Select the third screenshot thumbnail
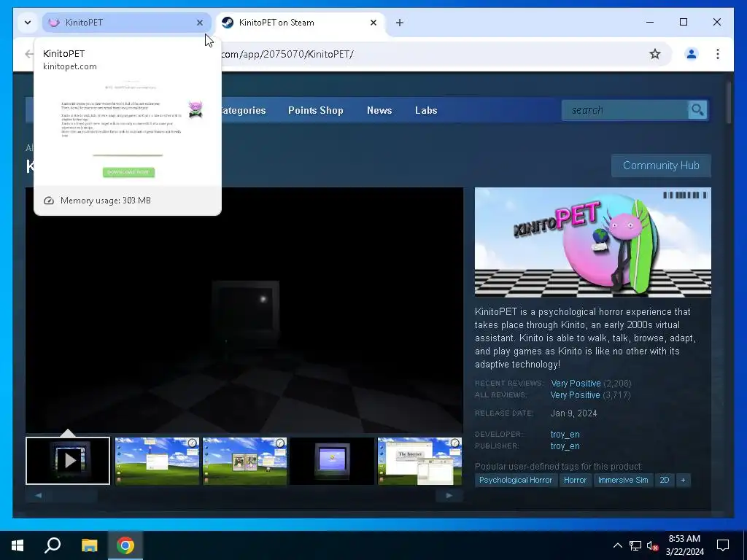Screen dimensions: 747x560 [x=245, y=461]
